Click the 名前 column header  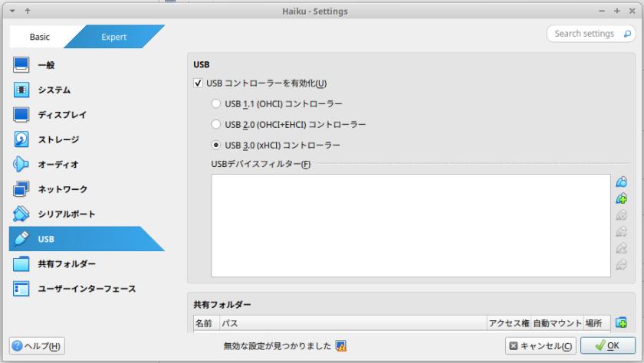click(x=206, y=323)
